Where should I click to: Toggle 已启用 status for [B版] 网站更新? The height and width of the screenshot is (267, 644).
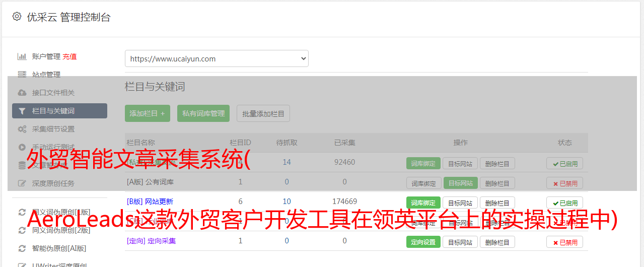tap(565, 203)
